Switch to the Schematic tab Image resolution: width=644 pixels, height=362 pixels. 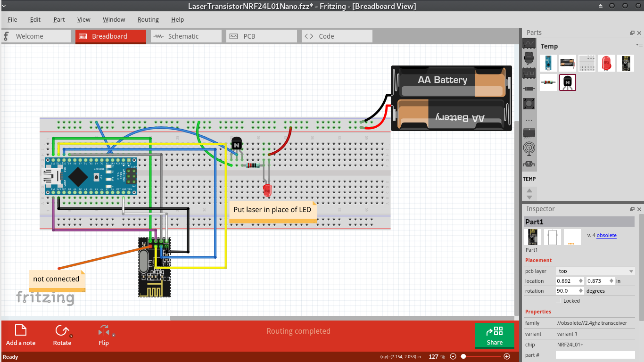click(x=186, y=36)
